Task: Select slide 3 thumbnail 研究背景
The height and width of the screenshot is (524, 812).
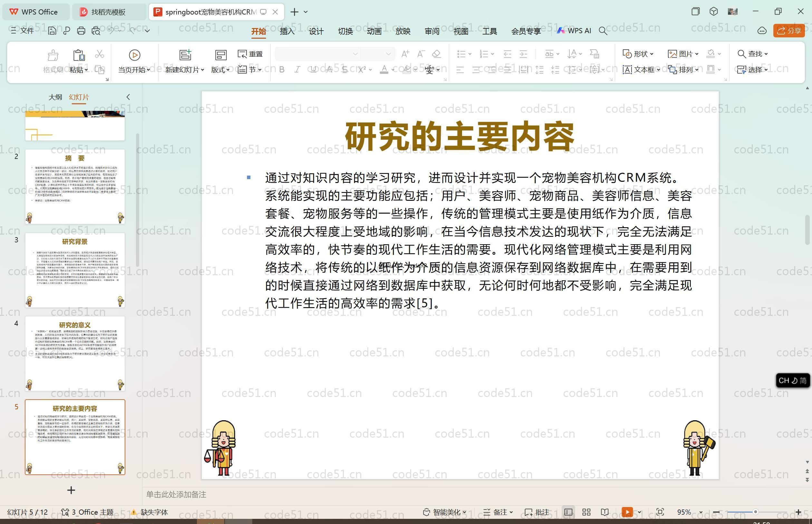Action: [x=75, y=270]
